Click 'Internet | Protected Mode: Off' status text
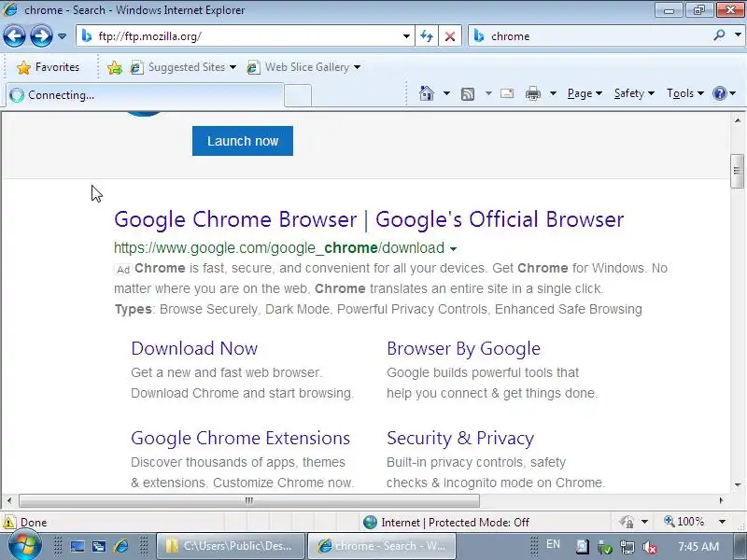This screenshot has height=560, width=747. [455, 523]
